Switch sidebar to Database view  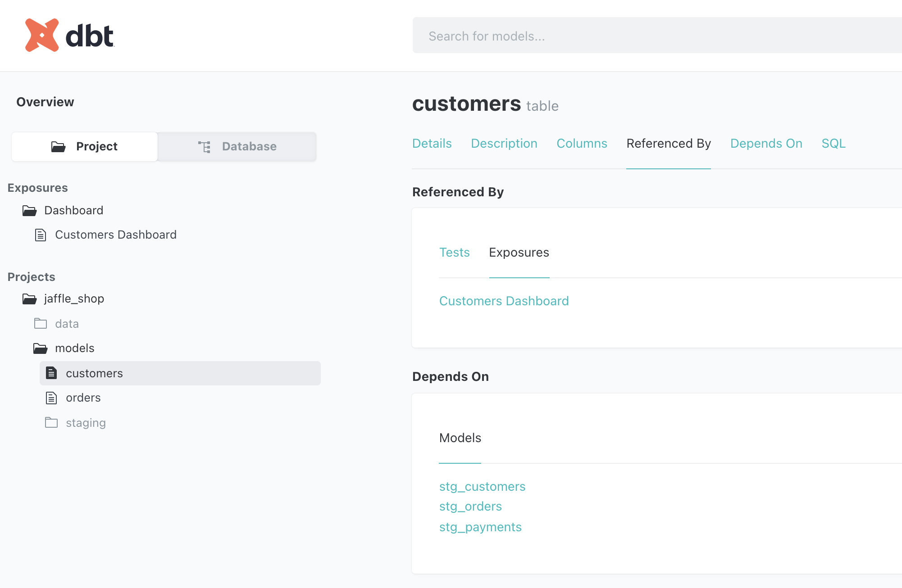pyautogui.click(x=237, y=147)
